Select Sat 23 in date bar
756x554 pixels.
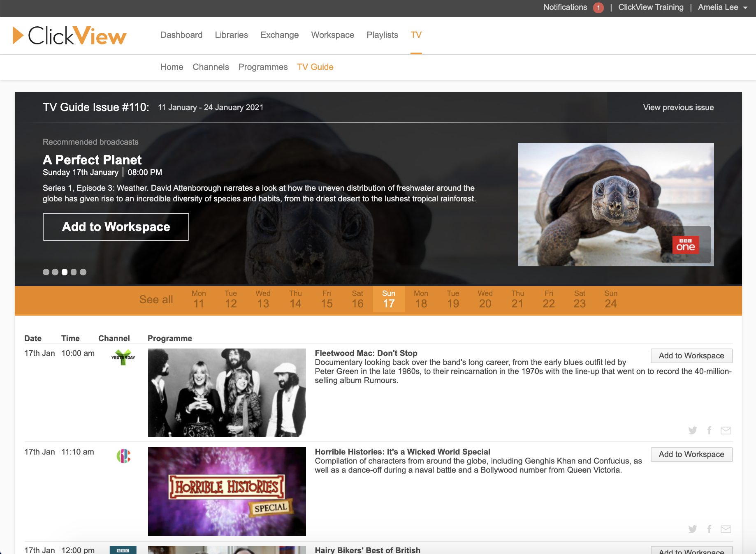click(580, 299)
